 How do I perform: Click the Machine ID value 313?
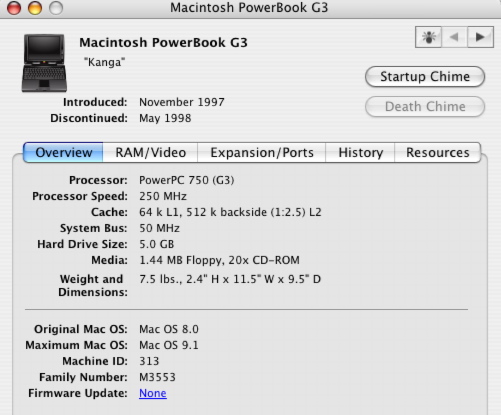149,361
